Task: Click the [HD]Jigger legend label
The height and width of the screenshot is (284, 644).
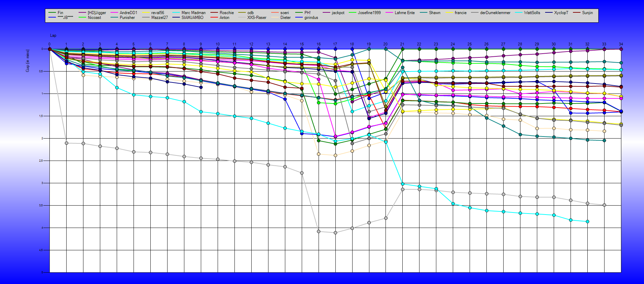Action: coord(97,13)
